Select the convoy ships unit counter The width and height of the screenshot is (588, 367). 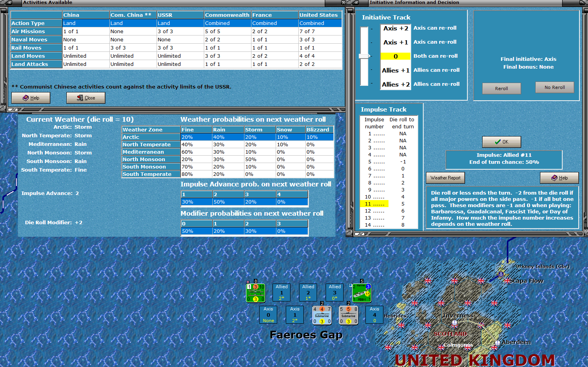pos(256,293)
